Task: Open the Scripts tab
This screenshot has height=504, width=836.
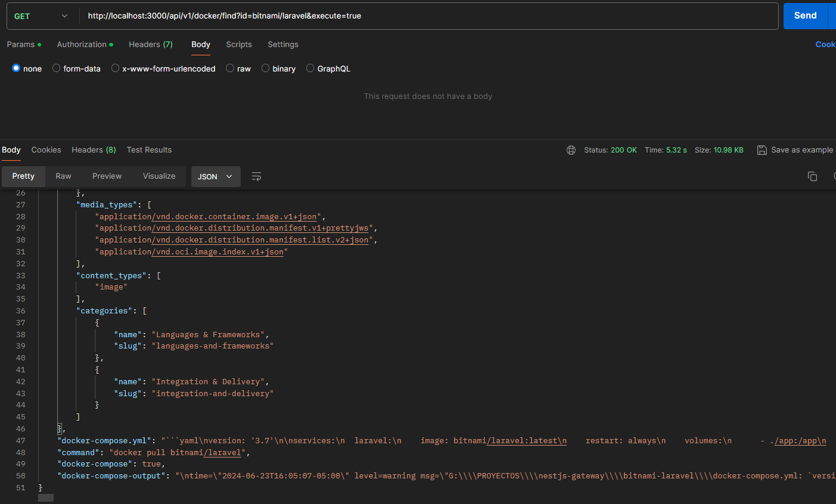Action: coord(238,45)
